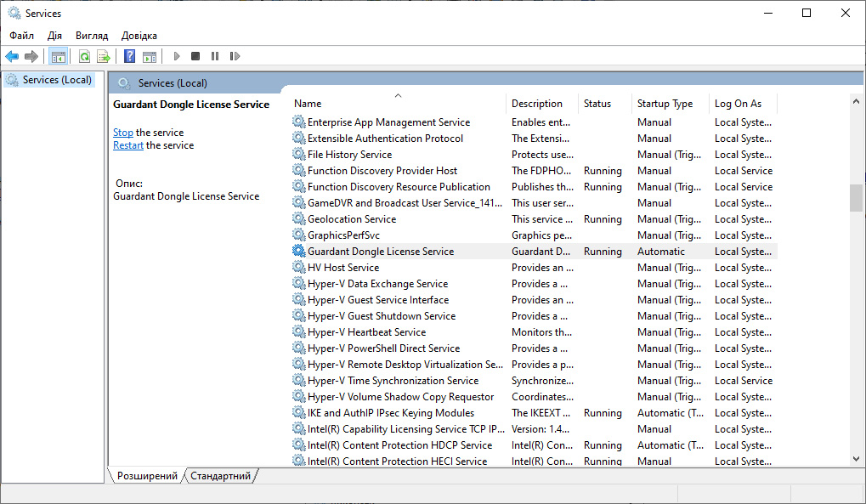Screen dimensions: 866x504
Task: Toggle the Show/Hide Action Pane icon
Action: point(149,56)
